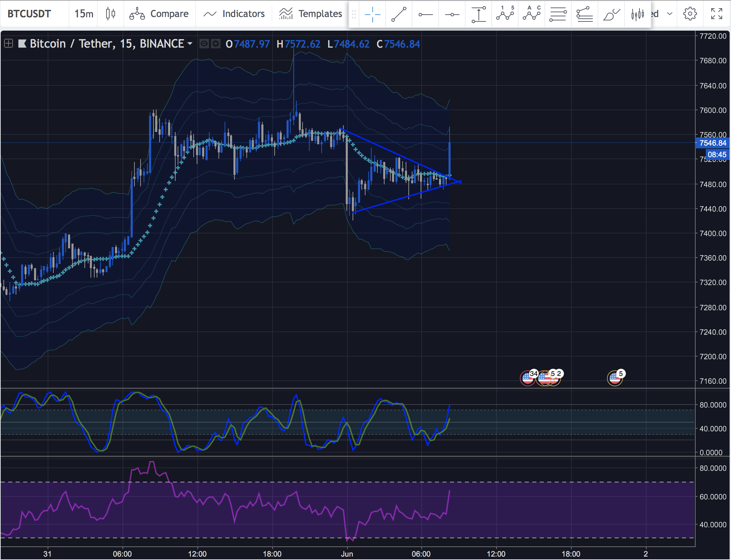The image size is (731, 560).
Task: Select the crosshair cursor tool
Action: point(372,14)
